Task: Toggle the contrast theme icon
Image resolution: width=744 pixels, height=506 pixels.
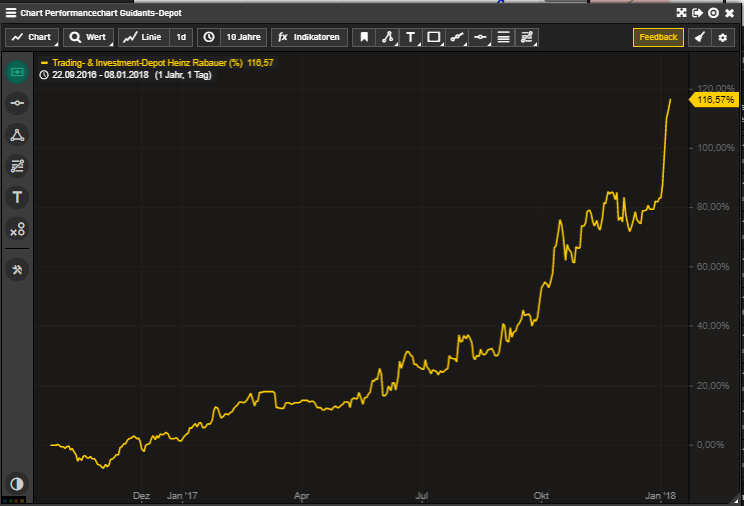Action: click(17, 484)
